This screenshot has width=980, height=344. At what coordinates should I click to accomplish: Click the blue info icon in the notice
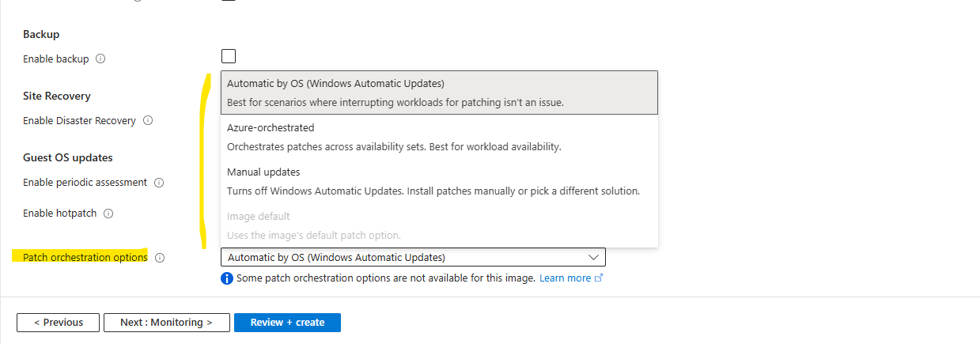tap(227, 278)
